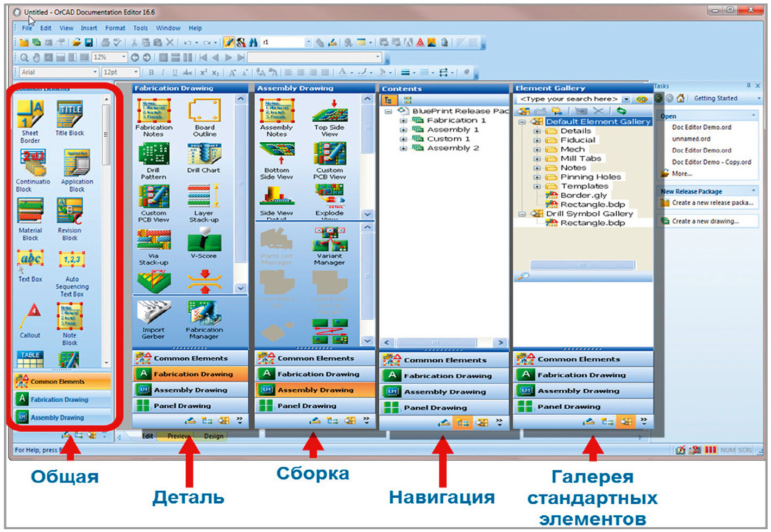Click Create a new release package link

[x=712, y=203]
